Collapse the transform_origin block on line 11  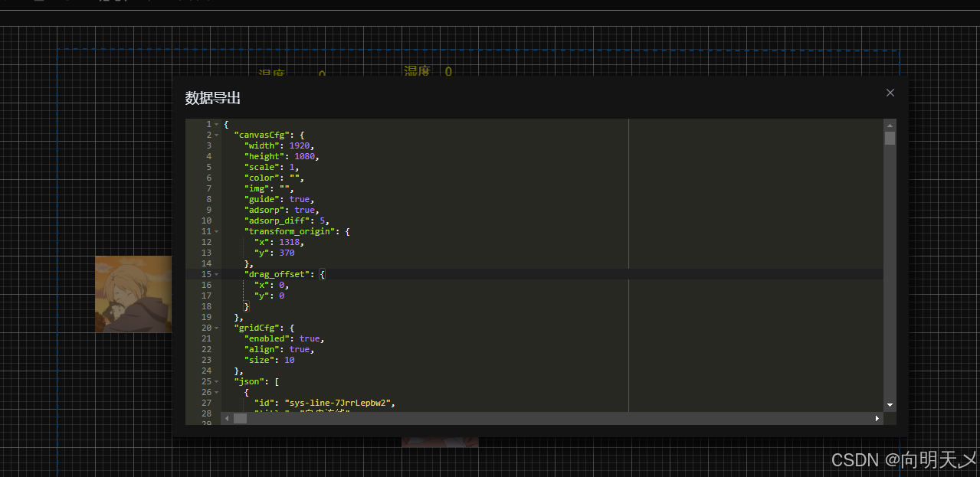click(217, 231)
